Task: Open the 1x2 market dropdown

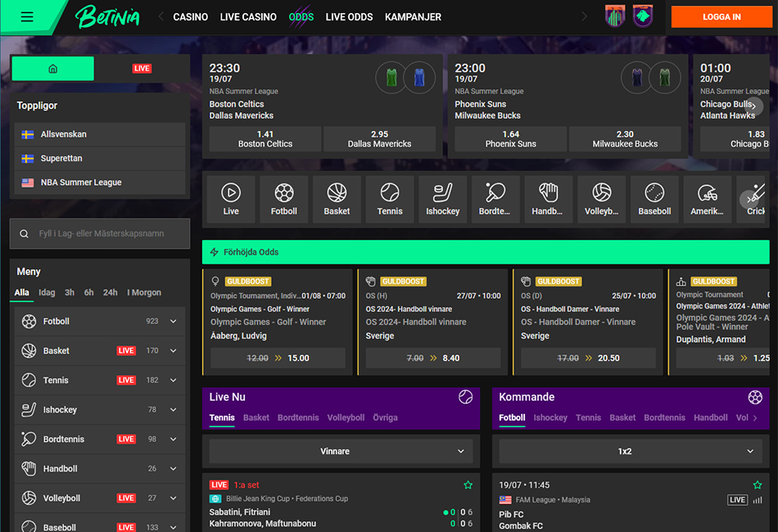Action: coord(631,451)
